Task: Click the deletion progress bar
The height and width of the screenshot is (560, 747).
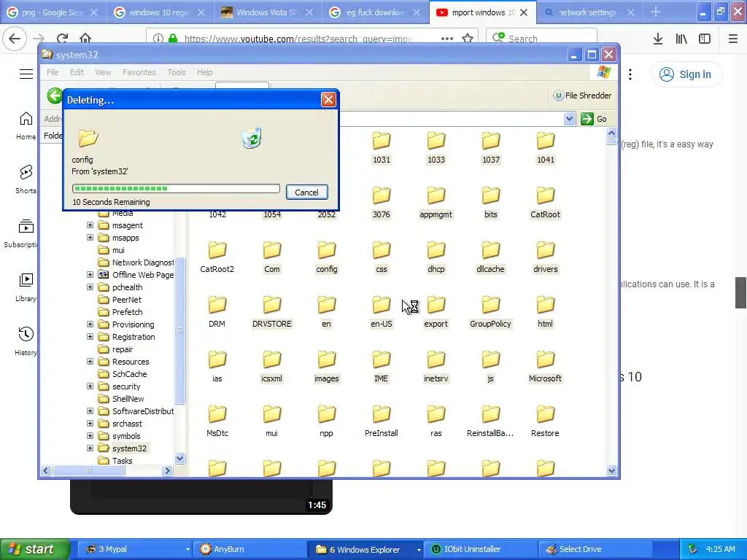Action: (x=176, y=189)
